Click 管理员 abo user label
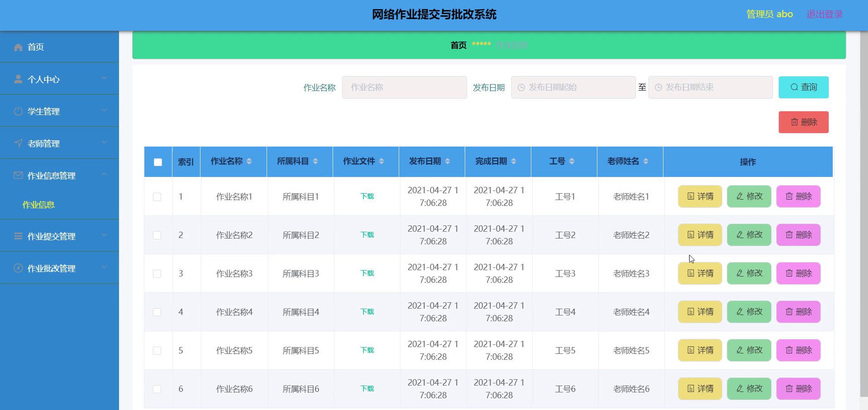This screenshot has height=410, width=868. tap(769, 14)
